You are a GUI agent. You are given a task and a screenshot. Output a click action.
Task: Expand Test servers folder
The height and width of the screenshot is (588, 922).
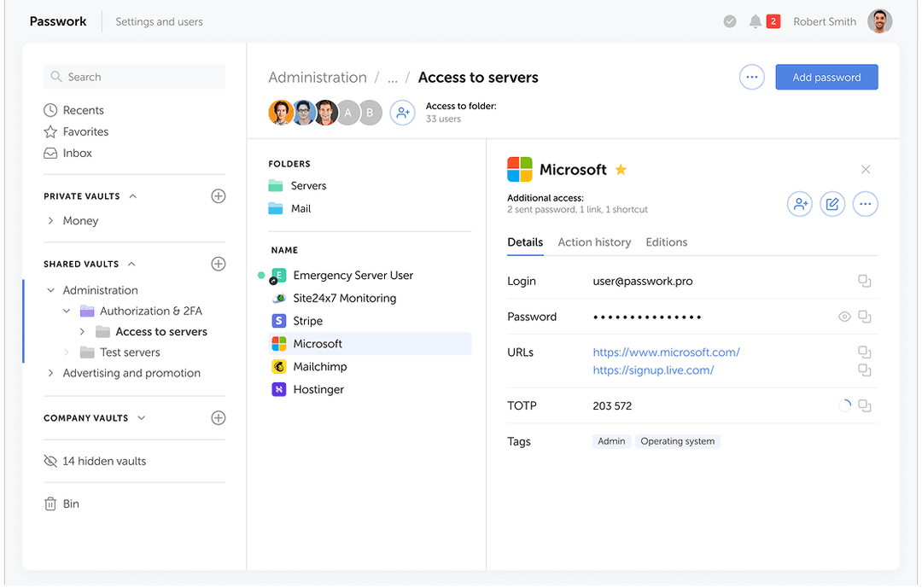tap(67, 352)
